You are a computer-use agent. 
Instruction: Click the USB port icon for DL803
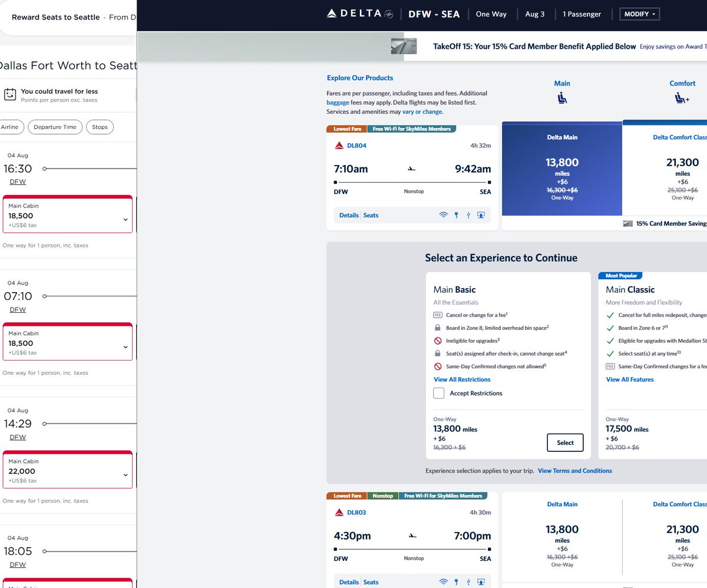coord(468,583)
